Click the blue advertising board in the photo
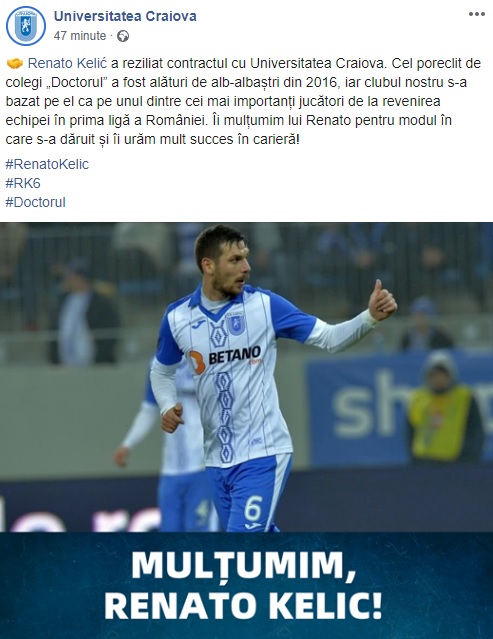 point(399,410)
